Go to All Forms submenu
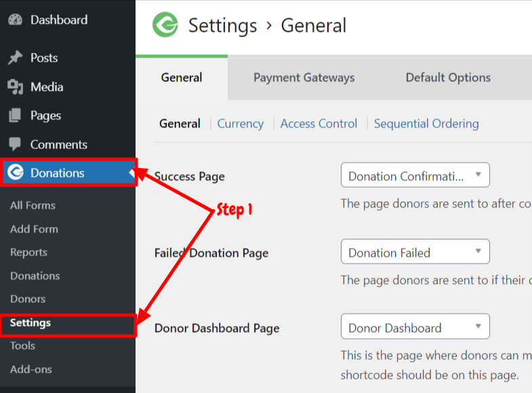This screenshot has width=532, height=393. 33,205
